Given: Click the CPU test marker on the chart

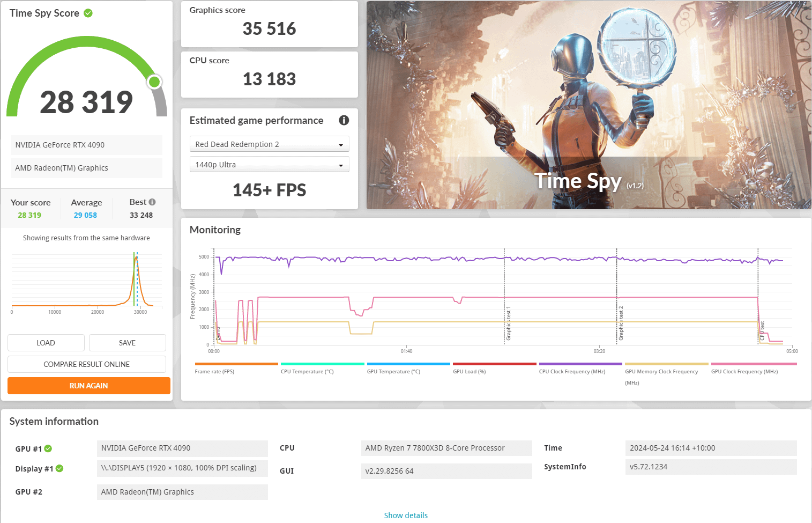Looking at the screenshot, I should [x=762, y=331].
